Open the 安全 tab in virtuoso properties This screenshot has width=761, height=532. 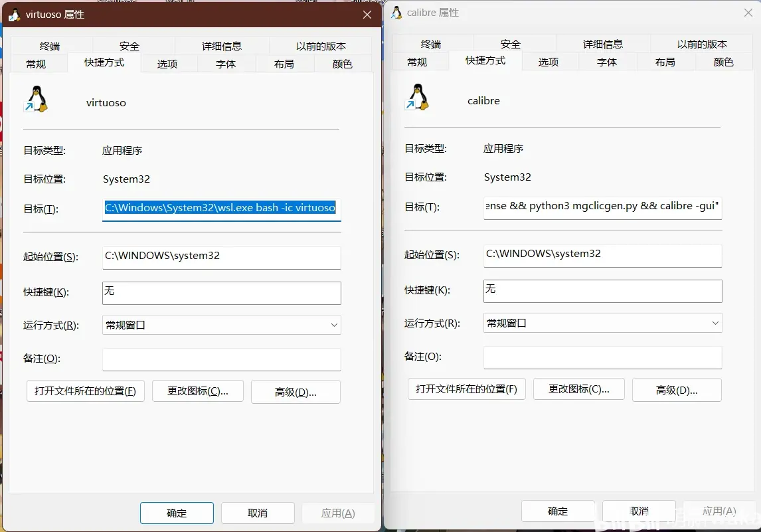point(129,46)
